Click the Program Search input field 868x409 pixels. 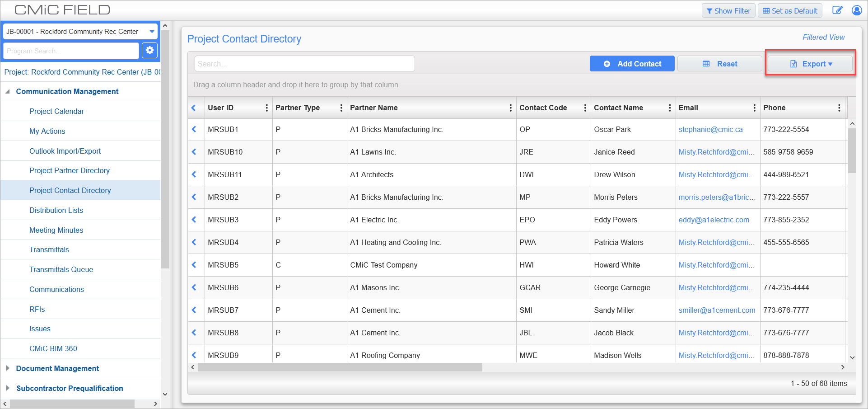pos(71,51)
